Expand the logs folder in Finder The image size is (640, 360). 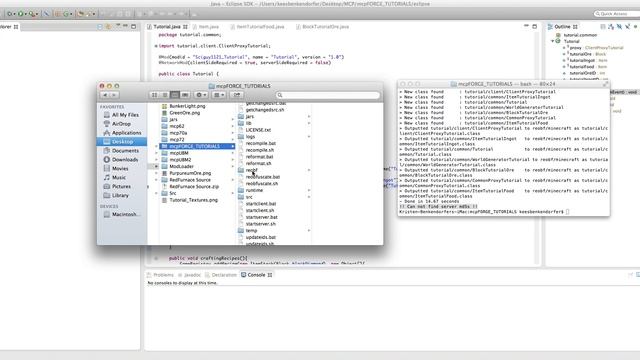[309, 137]
